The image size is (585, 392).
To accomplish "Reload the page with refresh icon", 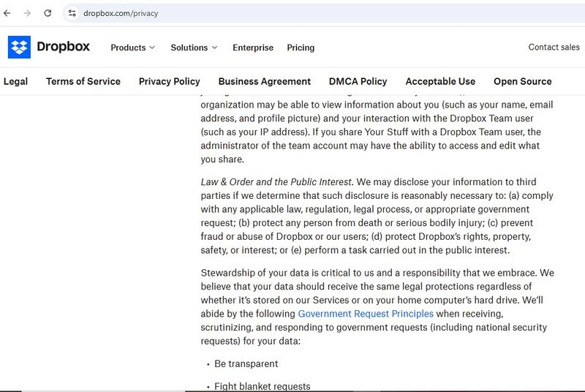I will (x=48, y=13).
